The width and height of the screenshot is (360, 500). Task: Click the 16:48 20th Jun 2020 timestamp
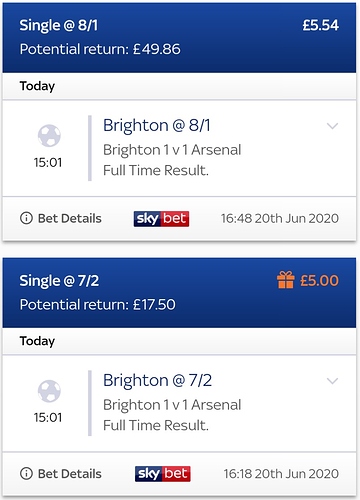[x=280, y=218]
